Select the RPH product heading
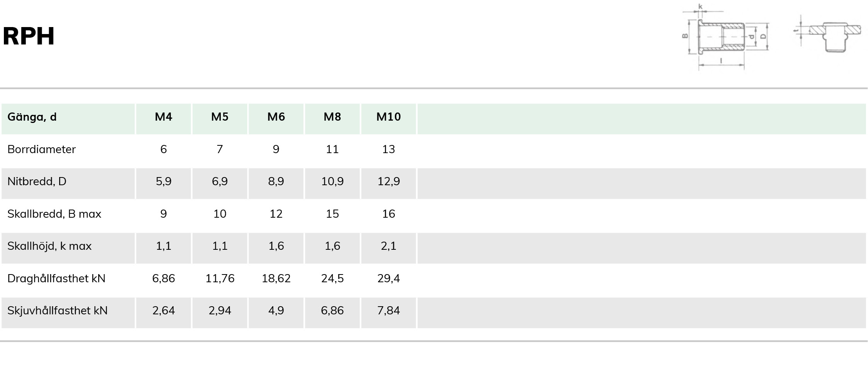The height and width of the screenshot is (382, 868). click(28, 36)
